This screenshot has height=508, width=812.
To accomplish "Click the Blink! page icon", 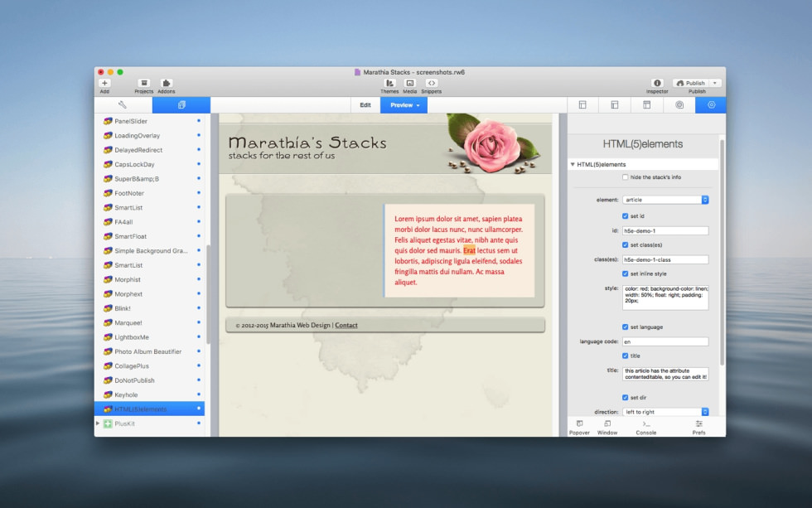I will [x=108, y=308].
